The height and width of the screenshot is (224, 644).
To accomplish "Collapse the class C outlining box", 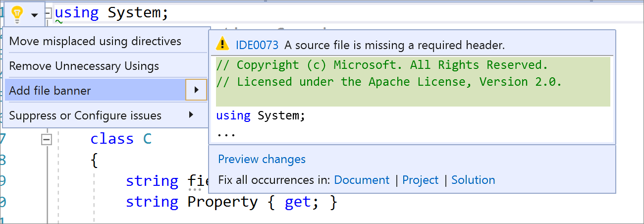I will point(47,140).
